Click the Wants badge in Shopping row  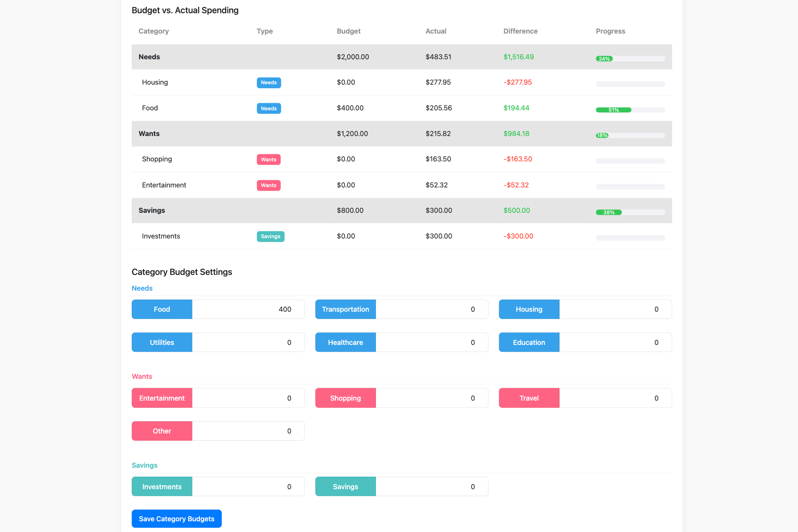268,159
